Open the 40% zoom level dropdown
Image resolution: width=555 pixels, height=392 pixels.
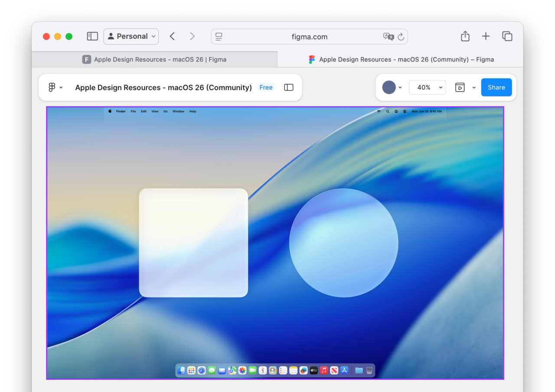(x=427, y=87)
